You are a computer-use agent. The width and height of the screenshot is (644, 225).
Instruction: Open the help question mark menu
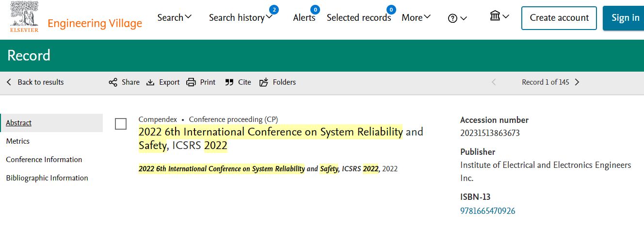(x=457, y=18)
